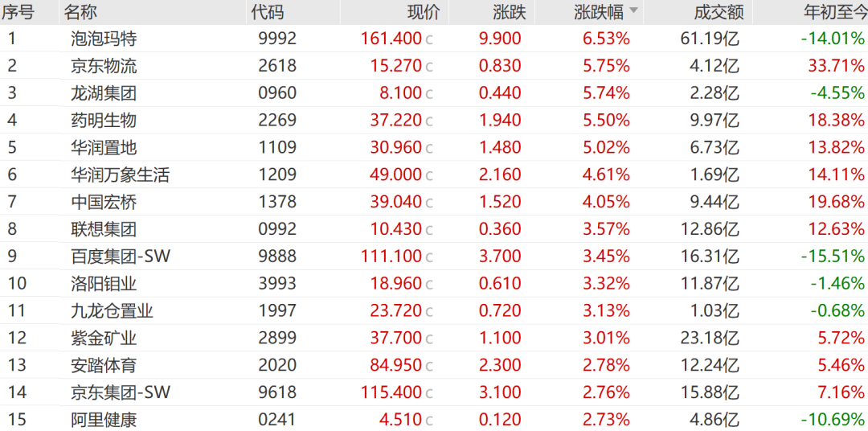Open the 阿里健康 stock row
868x431 pixels.
(x=104, y=420)
